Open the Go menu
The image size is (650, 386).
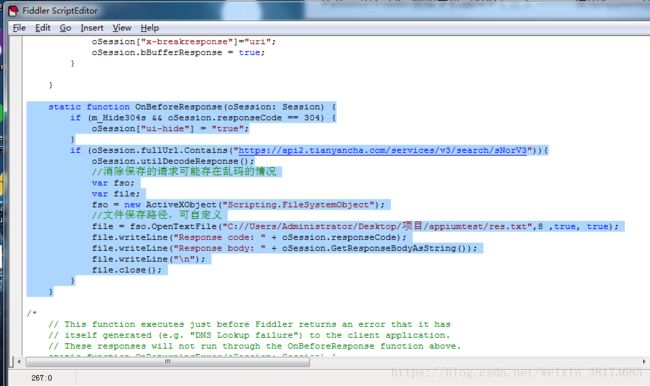click(65, 28)
